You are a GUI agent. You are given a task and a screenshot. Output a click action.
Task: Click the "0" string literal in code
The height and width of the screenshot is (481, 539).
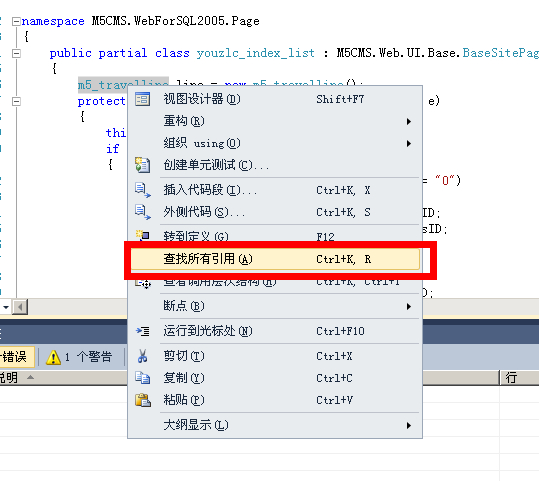tap(445, 180)
